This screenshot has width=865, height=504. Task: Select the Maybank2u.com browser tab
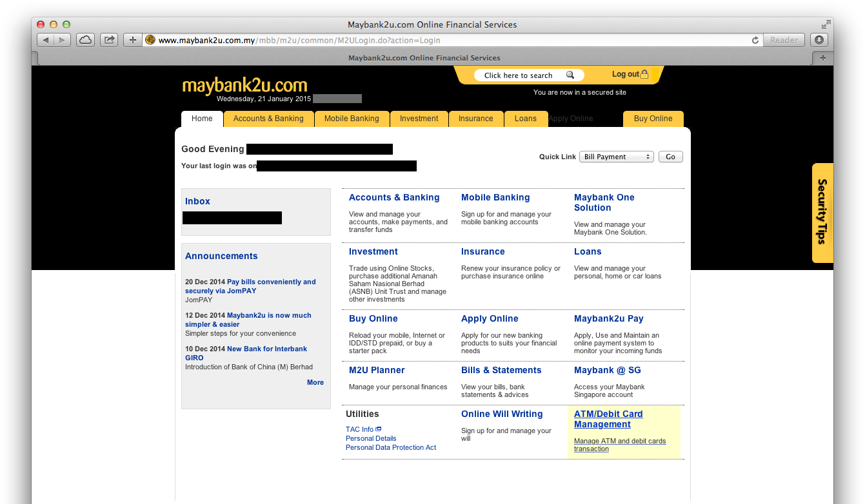point(424,57)
